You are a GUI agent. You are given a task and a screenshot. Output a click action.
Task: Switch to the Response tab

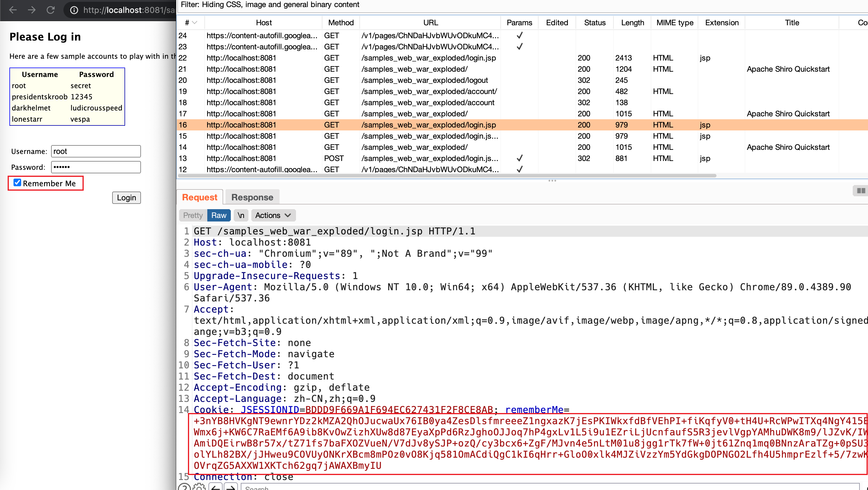click(x=252, y=197)
